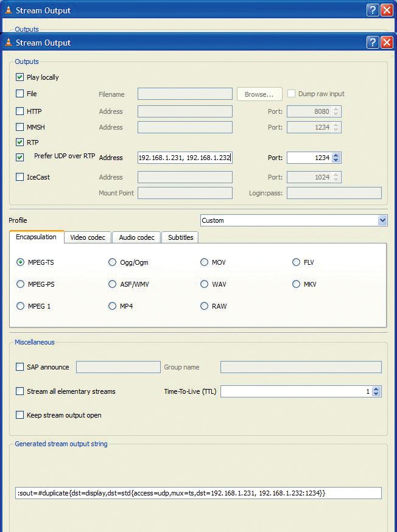Select the RAW encapsulation option
This screenshot has width=397, height=532.
[x=204, y=306]
